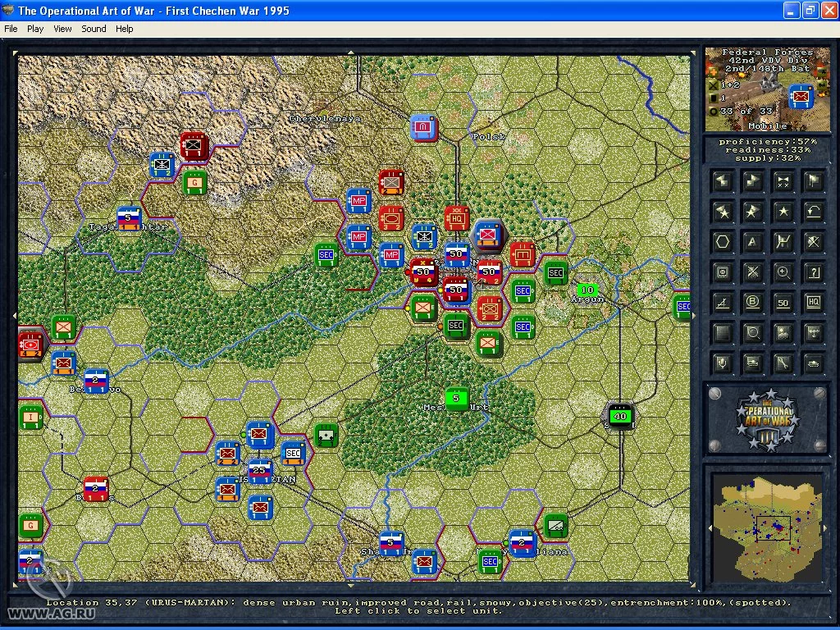Click the plain star button
This screenshot has height=630, width=840.
pyautogui.click(x=783, y=212)
